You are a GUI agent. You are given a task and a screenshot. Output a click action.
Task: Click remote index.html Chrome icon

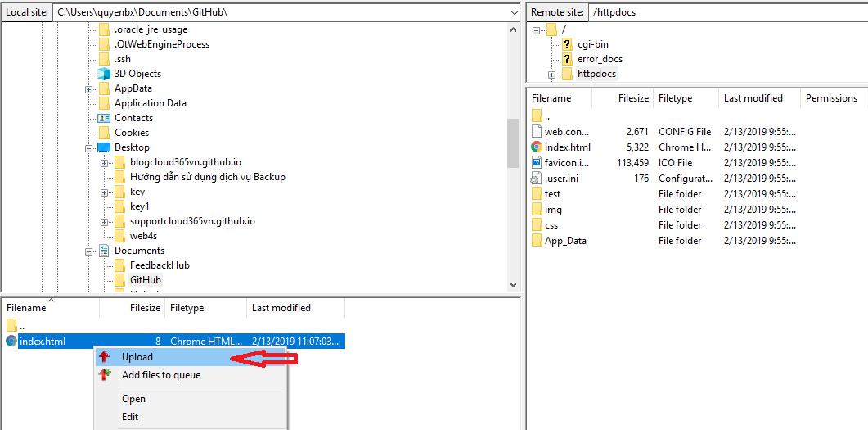tap(537, 147)
